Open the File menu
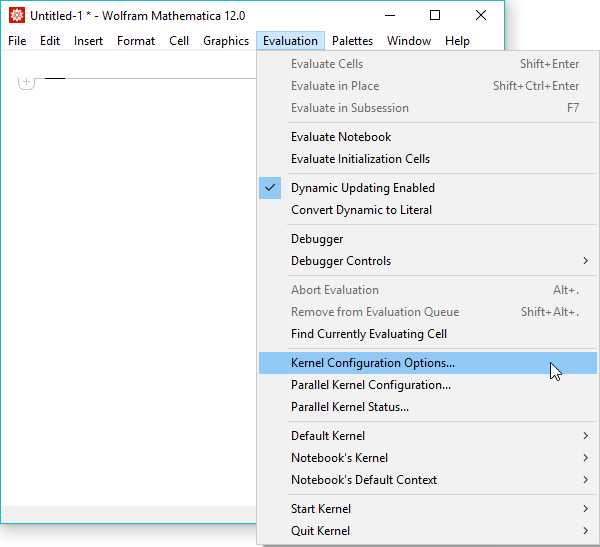 pos(17,41)
